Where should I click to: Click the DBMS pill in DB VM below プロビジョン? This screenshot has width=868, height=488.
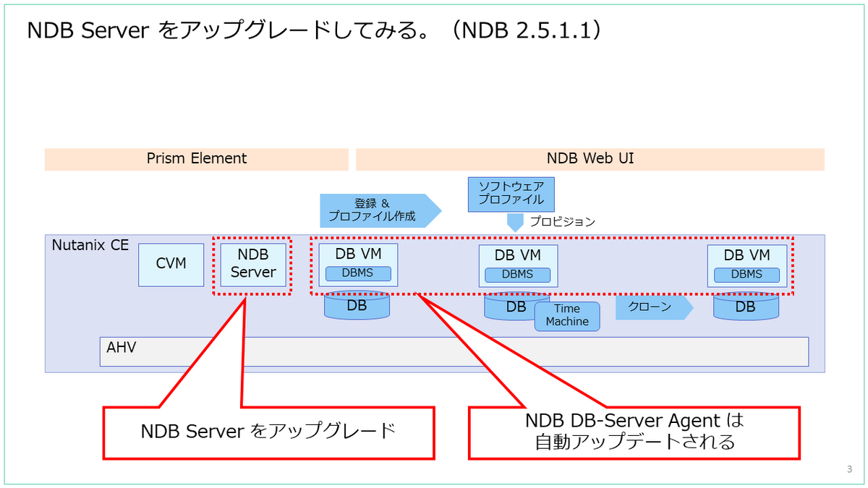pos(518,275)
